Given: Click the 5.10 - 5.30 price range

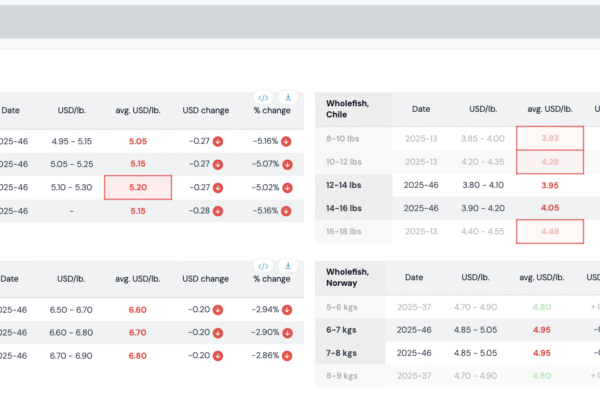Looking at the screenshot, I should coord(72,188).
